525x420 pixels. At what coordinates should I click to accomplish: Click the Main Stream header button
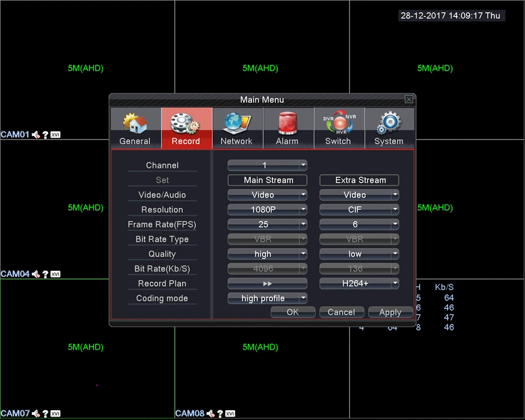click(267, 180)
